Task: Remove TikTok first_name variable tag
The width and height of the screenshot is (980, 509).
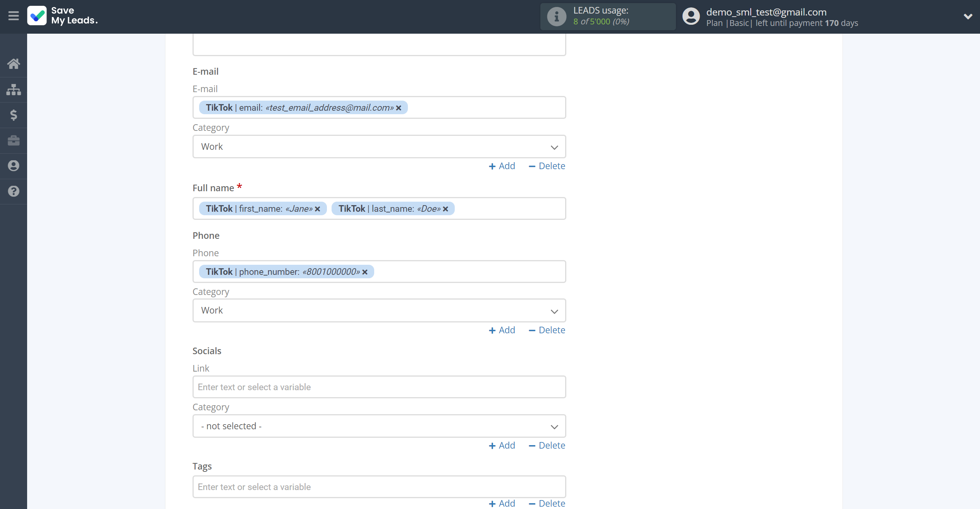Action: coord(318,209)
